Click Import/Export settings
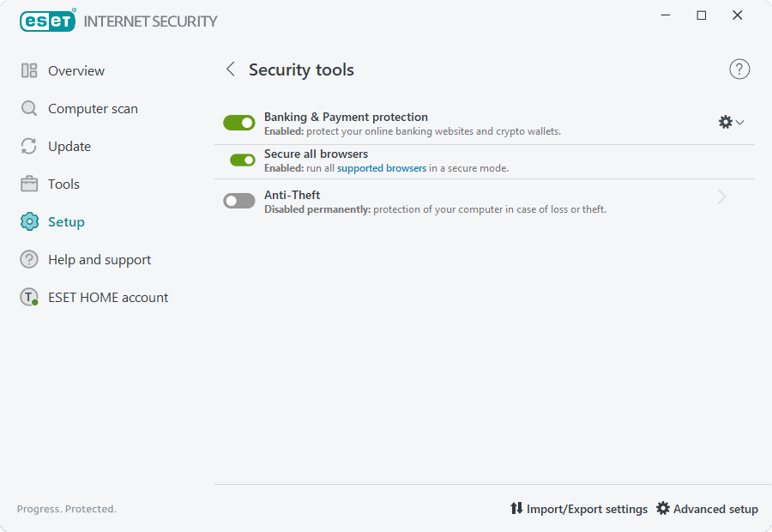The image size is (772, 532). 579,509
